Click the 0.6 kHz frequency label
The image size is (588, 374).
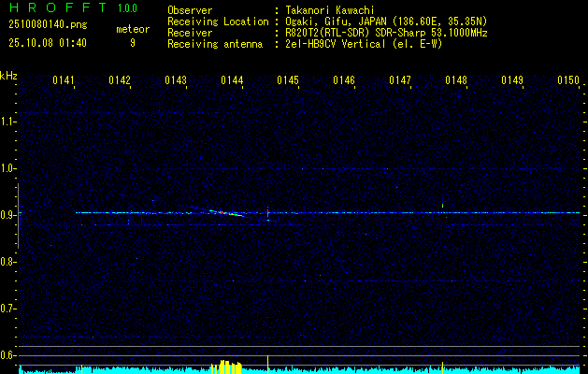pos(7,355)
